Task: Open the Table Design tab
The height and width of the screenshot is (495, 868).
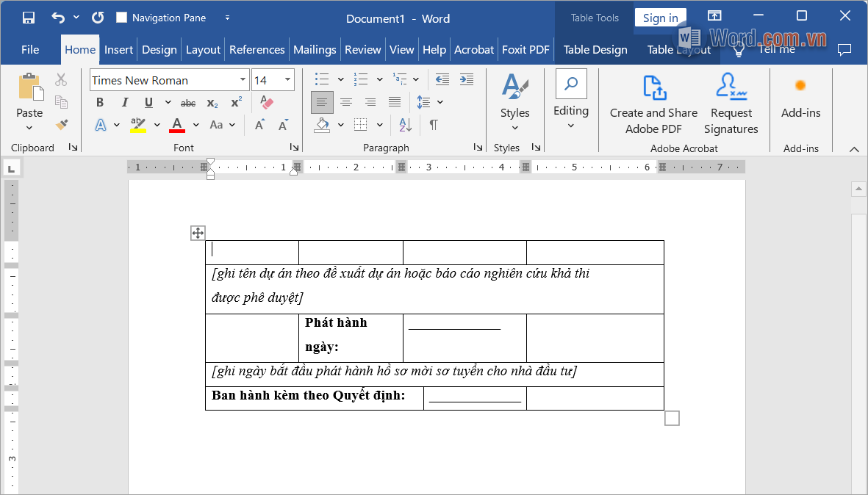Action: coord(595,50)
